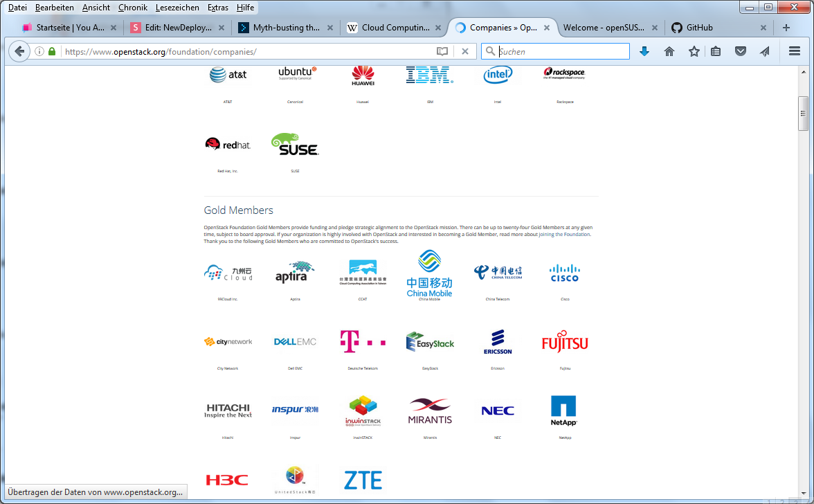Screen dimensions: 814x504
Task: Click the Aptira logo
Action: [x=296, y=272]
